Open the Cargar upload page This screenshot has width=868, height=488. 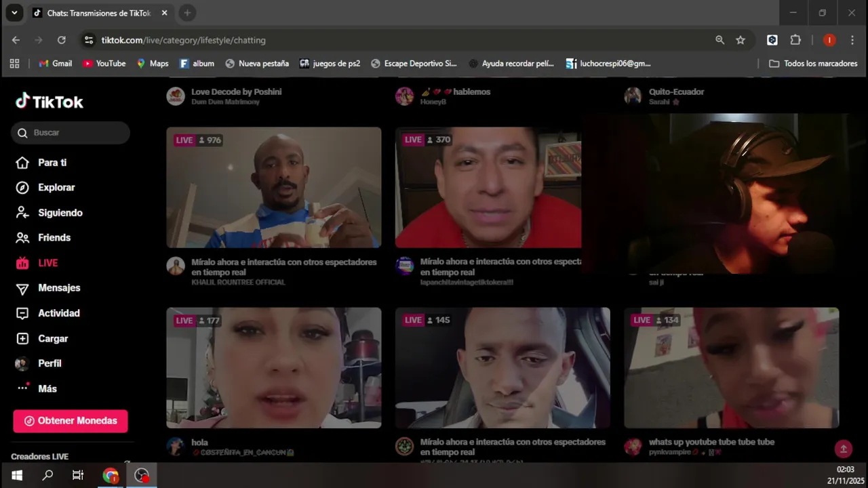[41, 338]
